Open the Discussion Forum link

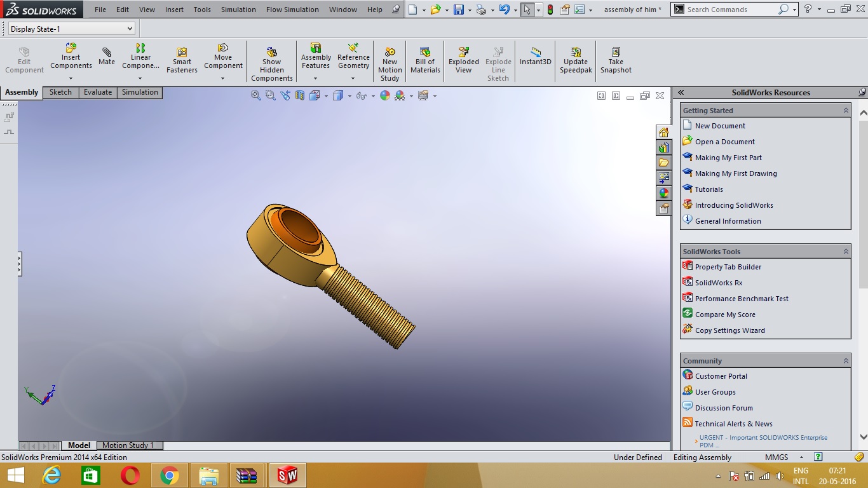click(x=724, y=408)
